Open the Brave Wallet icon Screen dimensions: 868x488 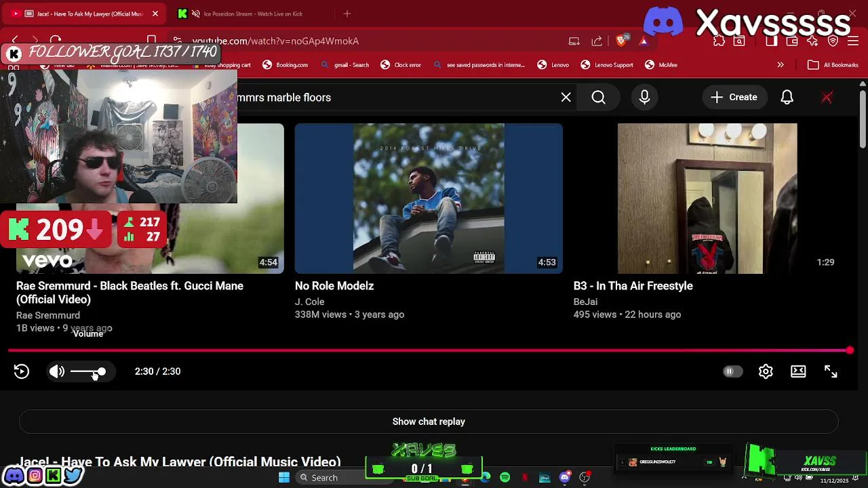(791, 41)
